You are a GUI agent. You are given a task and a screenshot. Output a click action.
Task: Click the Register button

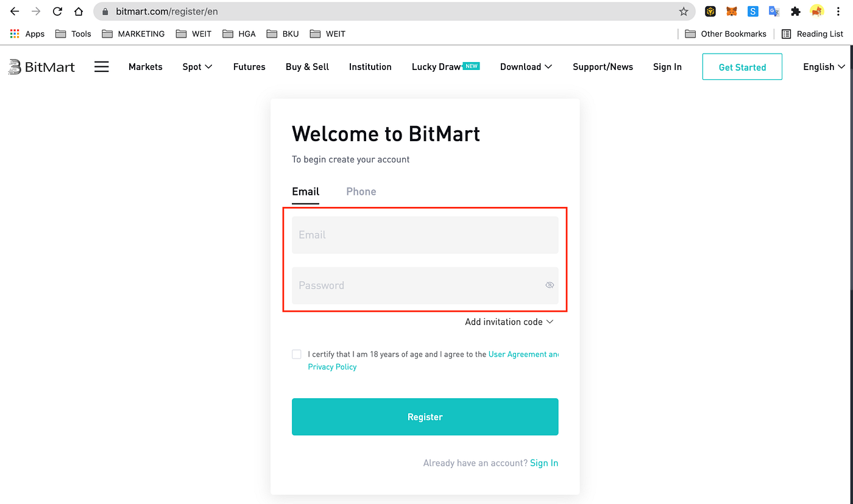(425, 416)
